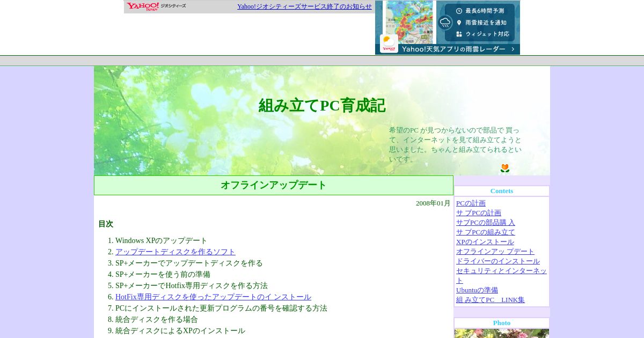Screen dimensions: 644x338
Task: Click the Yahoo!天気アプリ rain radar ad banner
Action: (448, 27)
